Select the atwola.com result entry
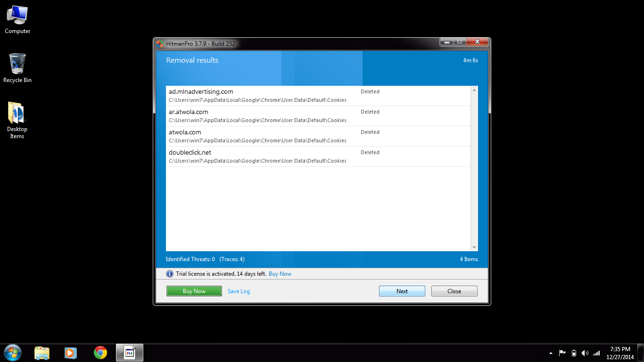Viewport: 644px width, 362px height. pos(318,136)
